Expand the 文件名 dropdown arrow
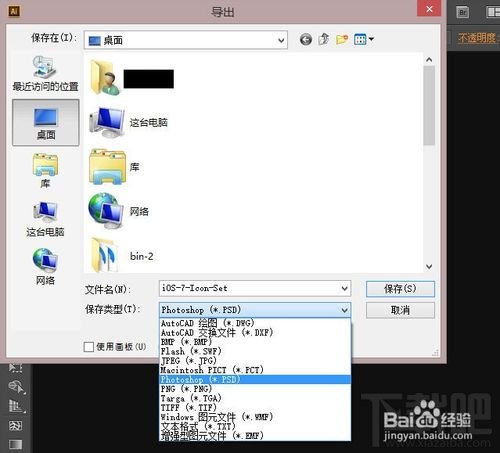 (x=344, y=289)
